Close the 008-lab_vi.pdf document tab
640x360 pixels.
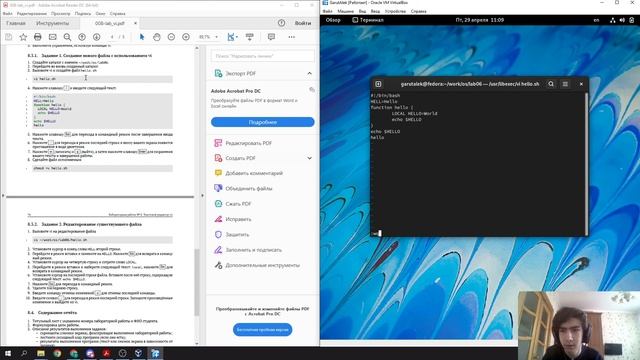(136, 23)
